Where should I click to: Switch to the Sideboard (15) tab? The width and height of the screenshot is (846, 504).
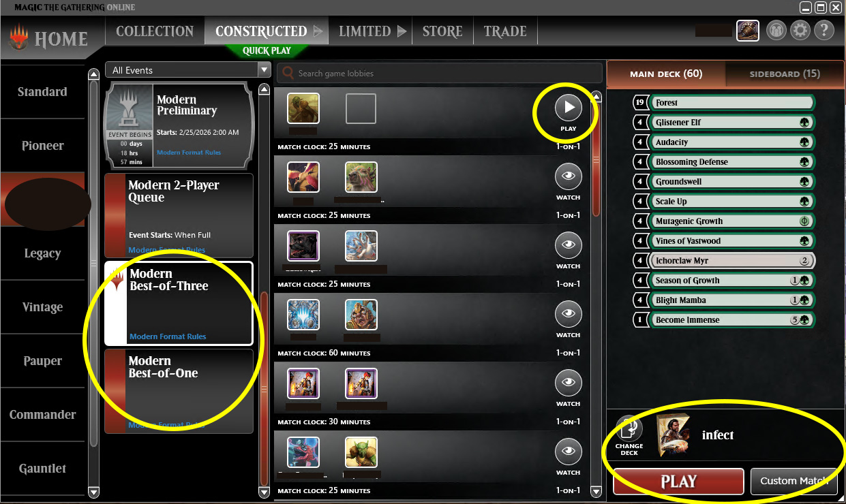(785, 74)
